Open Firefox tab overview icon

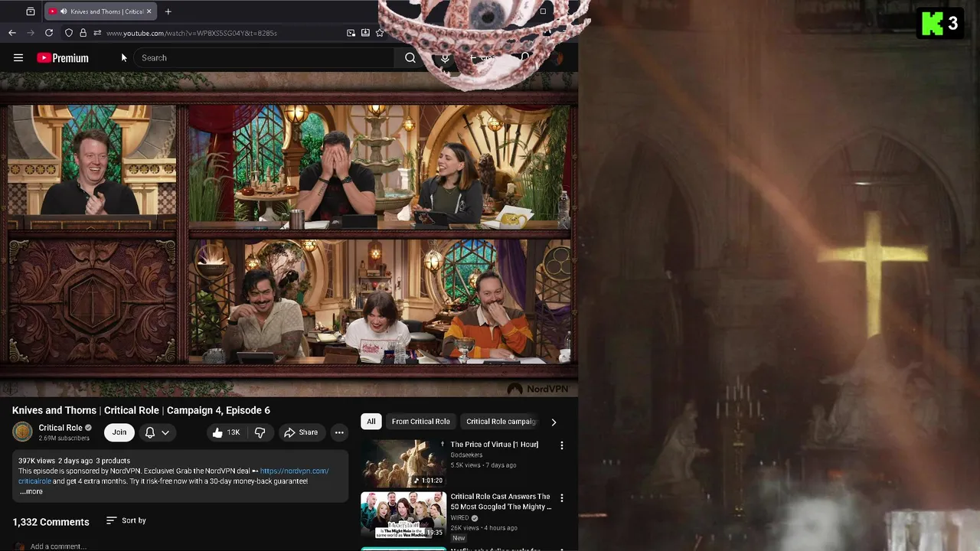(31, 11)
